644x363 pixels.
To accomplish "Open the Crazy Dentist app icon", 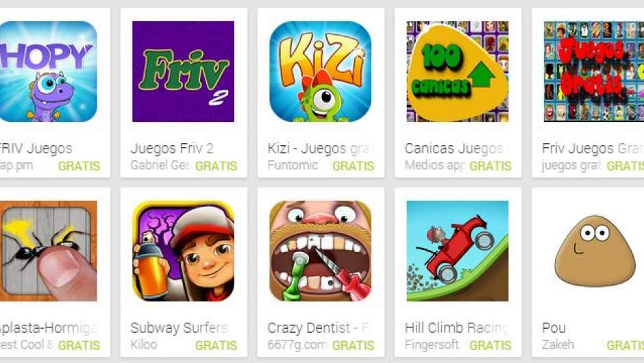I will pyautogui.click(x=321, y=251).
